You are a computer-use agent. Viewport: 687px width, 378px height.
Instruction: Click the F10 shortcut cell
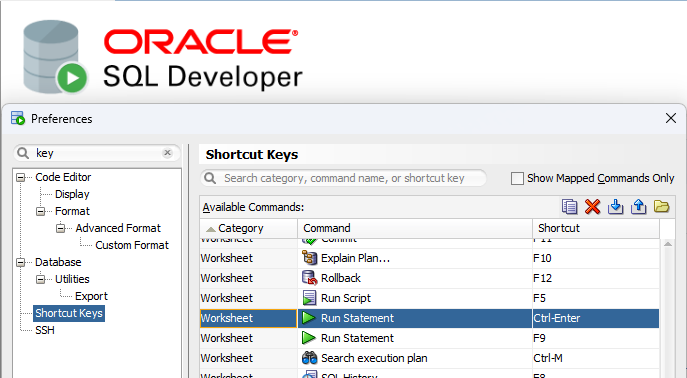pyautogui.click(x=596, y=258)
